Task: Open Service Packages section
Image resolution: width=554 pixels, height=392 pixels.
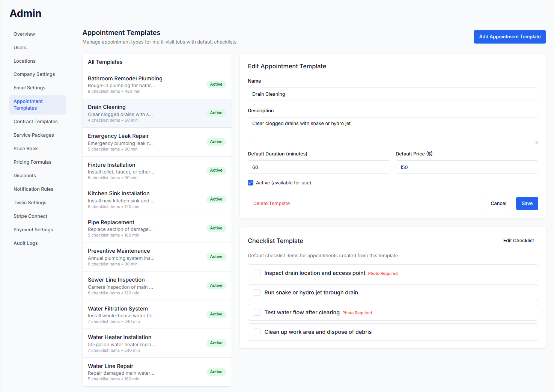Action: coord(38,135)
